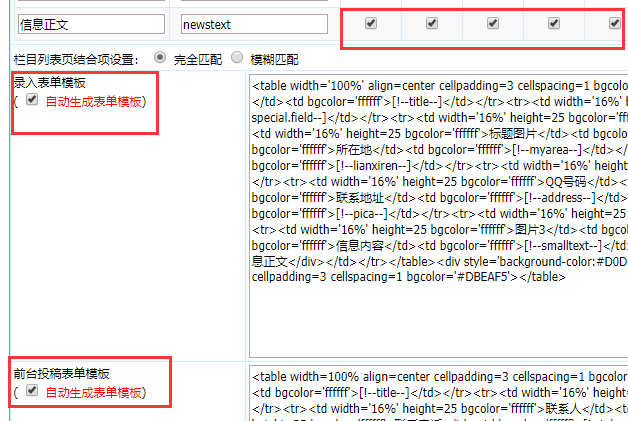This screenshot has width=628, height=421.
Task: Toggle first checkbox in newstext row
Action: 371,23
